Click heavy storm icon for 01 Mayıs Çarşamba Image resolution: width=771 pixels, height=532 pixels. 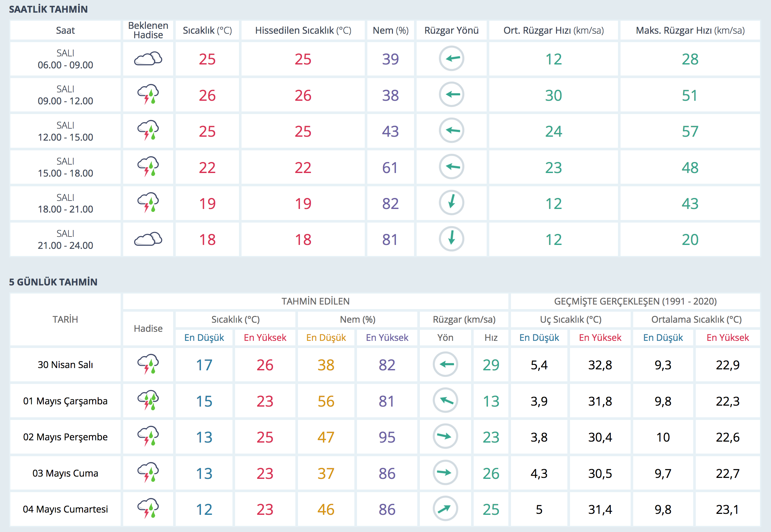tap(148, 400)
